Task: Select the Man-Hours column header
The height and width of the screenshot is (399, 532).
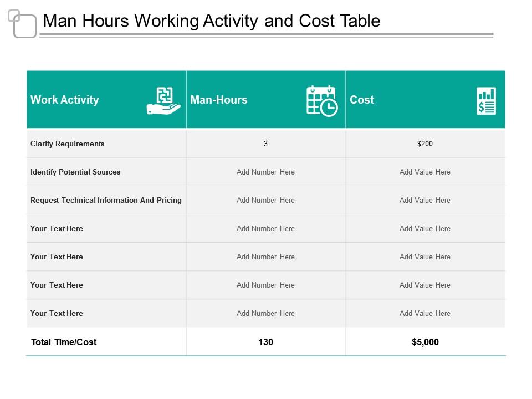Action: [x=219, y=100]
